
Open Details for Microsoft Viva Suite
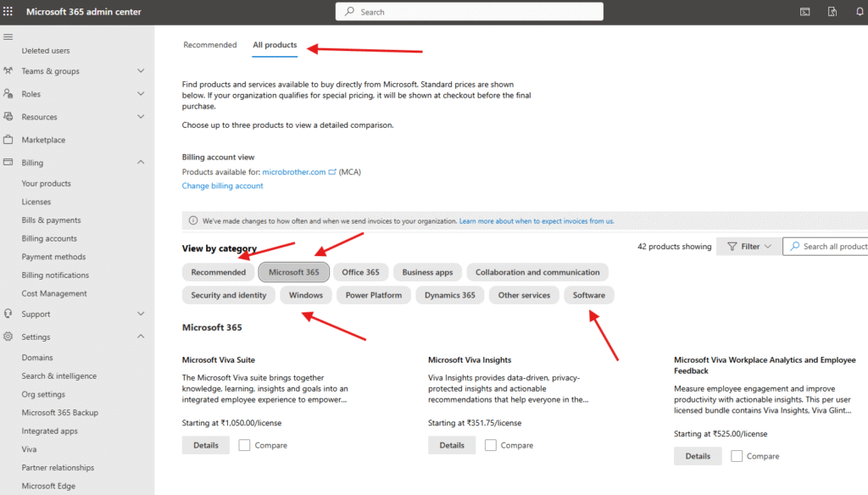(x=205, y=445)
